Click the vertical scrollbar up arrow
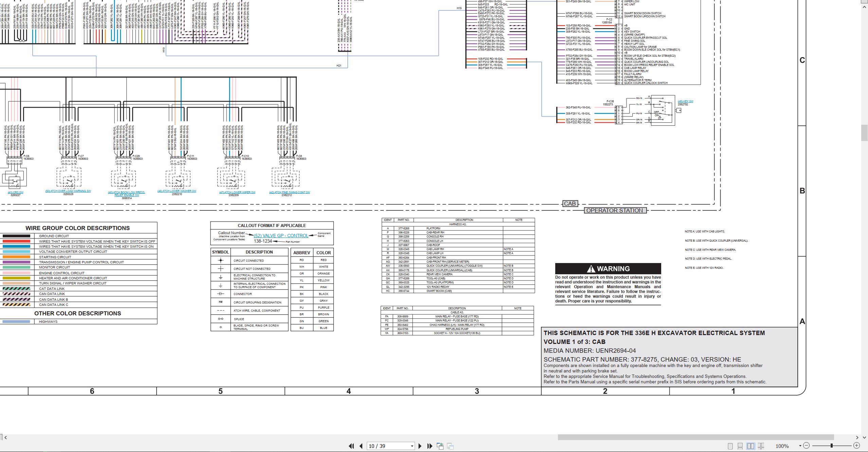The image size is (868, 452). tap(865, 7)
